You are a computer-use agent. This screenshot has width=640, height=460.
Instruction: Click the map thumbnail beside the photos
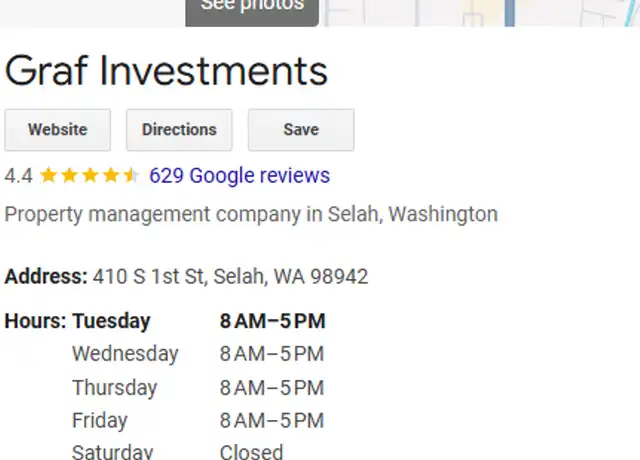click(482, 13)
